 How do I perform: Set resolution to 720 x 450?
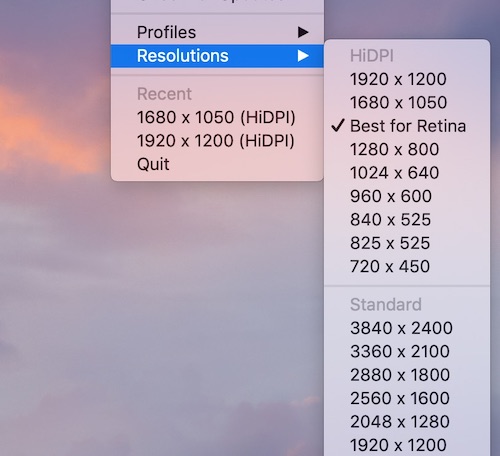coord(407,266)
